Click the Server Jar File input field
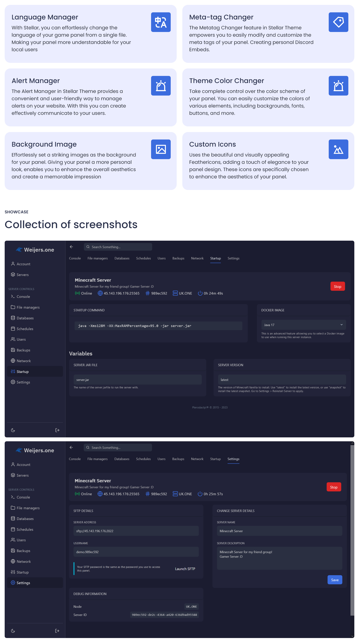This screenshot has height=644, width=359. 137,380
